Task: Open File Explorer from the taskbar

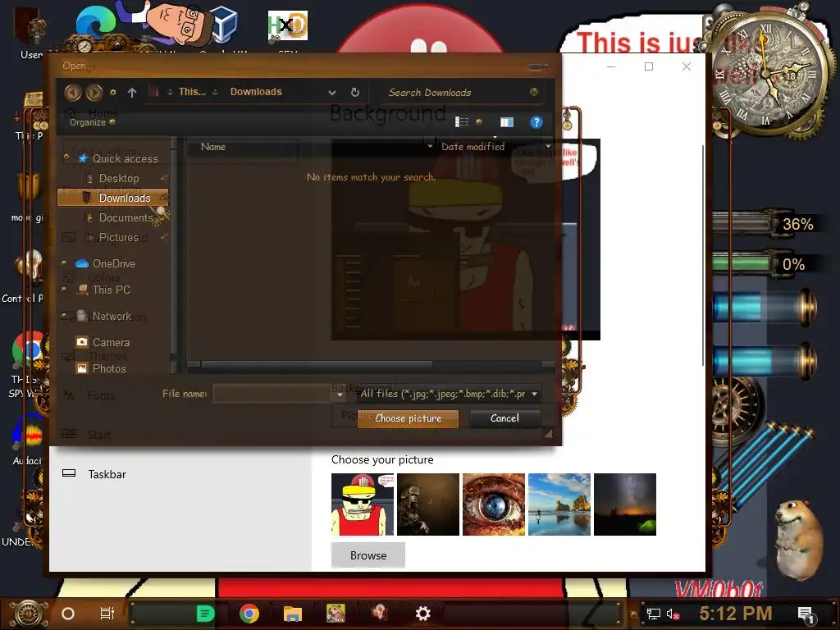Action: tap(293, 614)
